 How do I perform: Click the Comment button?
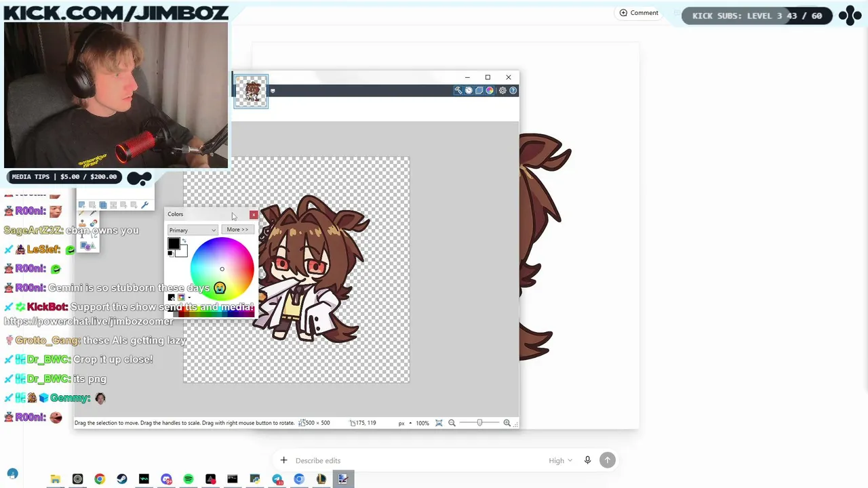639,13
